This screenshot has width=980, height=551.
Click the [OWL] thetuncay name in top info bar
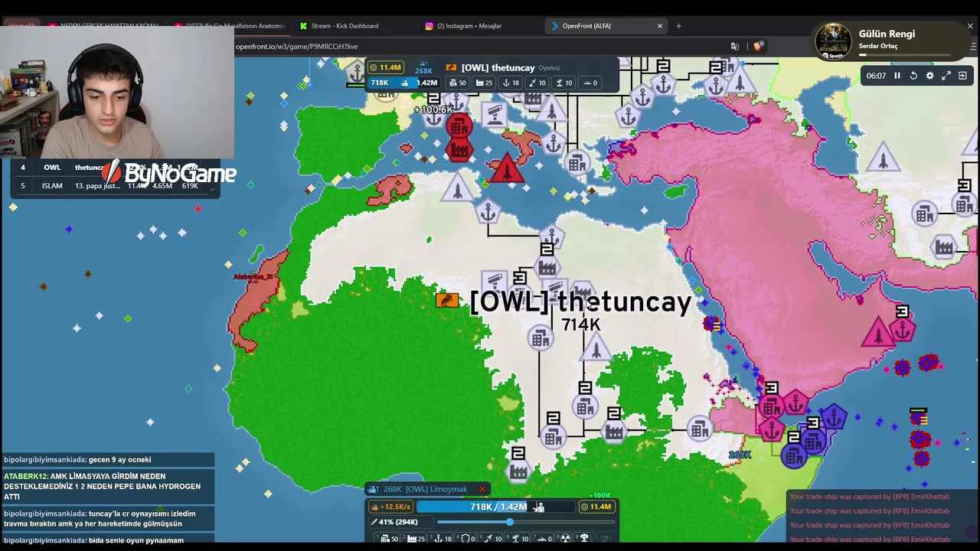pos(498,68)
